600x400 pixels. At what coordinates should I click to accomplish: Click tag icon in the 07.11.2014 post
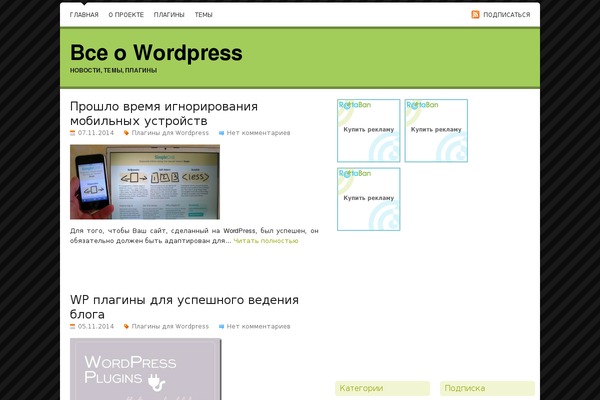(x=126, y=133)
